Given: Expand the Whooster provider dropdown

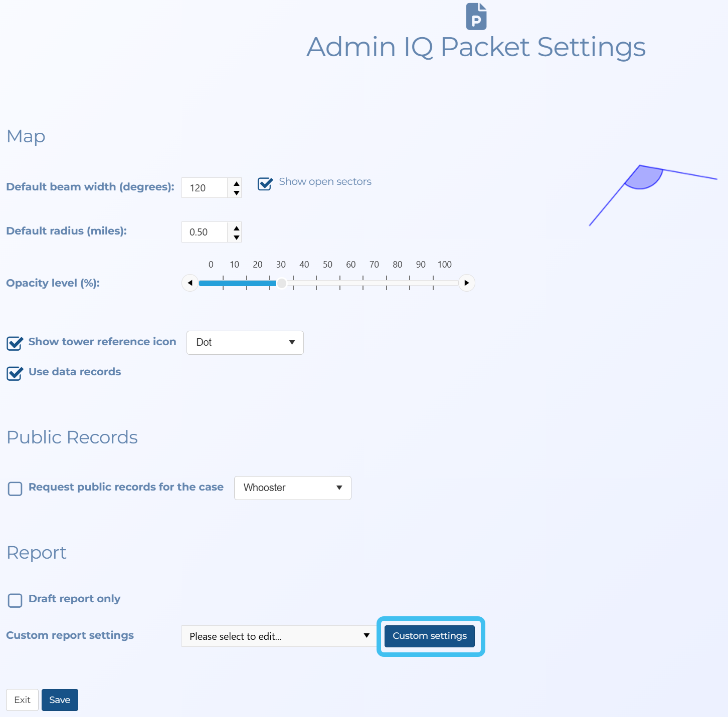Looking at the screenshot, I should (x=292, y=488).
